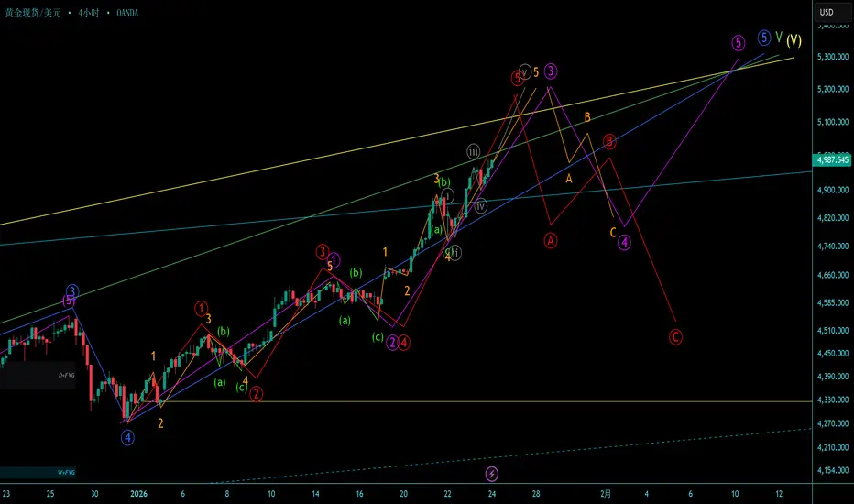Click the 4,330.000 price axis label
Screen dimensions: 854x504
[833, 400]
